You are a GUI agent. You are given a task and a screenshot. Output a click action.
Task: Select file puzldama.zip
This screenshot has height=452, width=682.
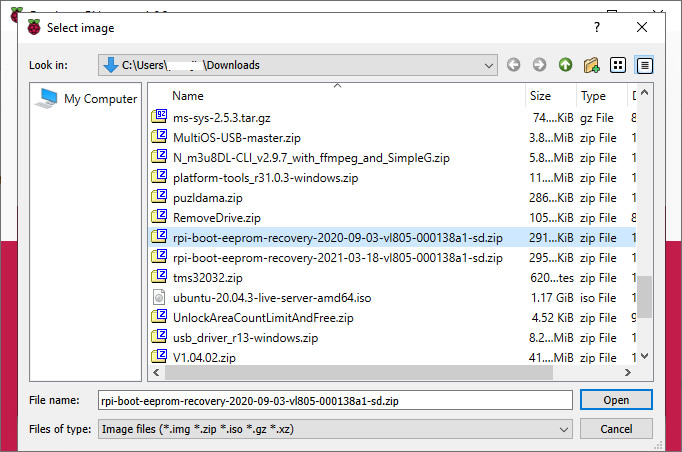pos(207,198)
